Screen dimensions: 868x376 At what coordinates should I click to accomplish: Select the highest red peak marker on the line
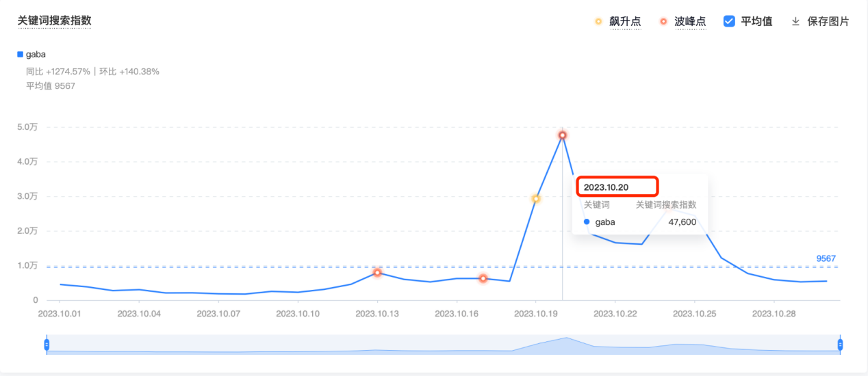point(562,135)
